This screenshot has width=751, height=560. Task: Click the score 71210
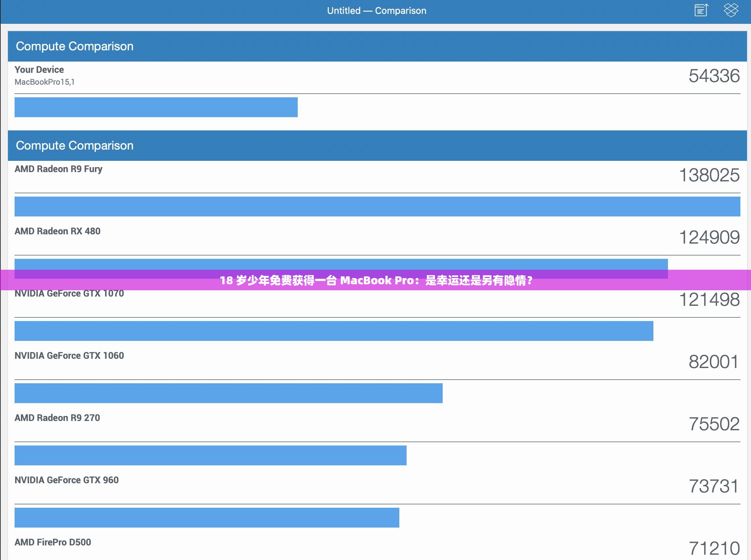[x=714, y=548]
